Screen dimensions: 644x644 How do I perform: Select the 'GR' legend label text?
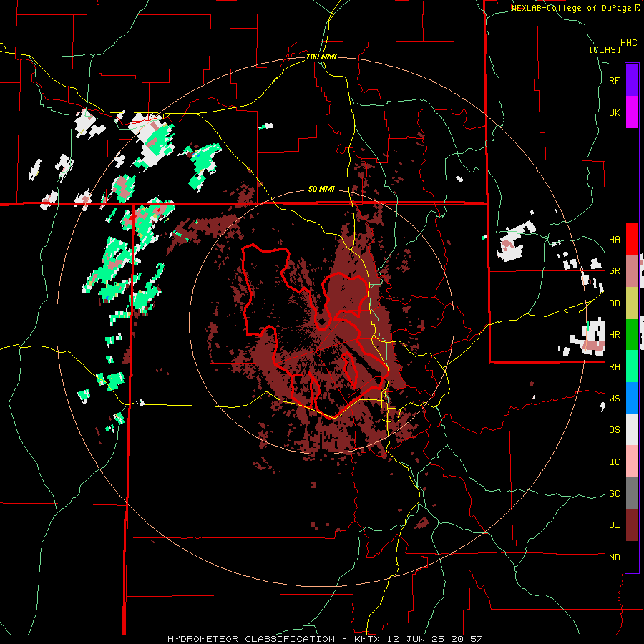(614, 271)
